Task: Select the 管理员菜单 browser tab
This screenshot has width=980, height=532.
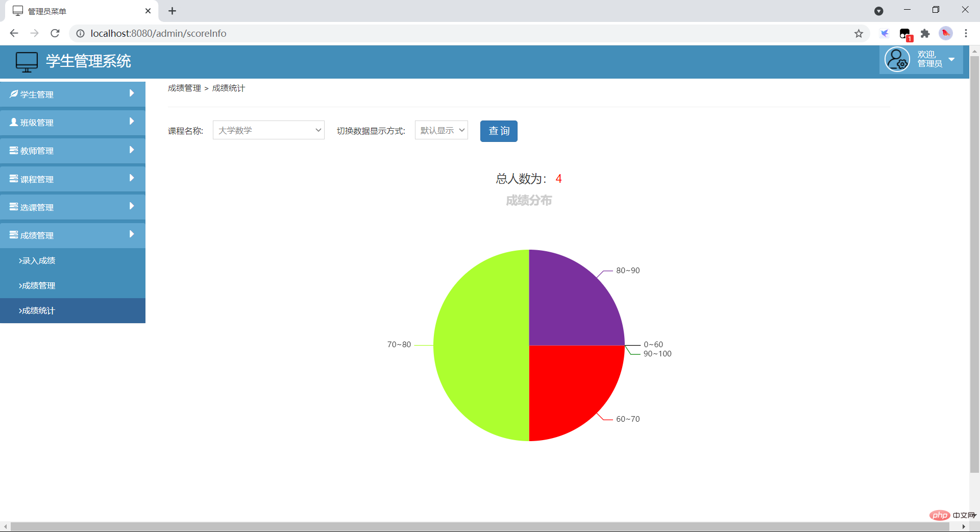Action: pos(82,11)
